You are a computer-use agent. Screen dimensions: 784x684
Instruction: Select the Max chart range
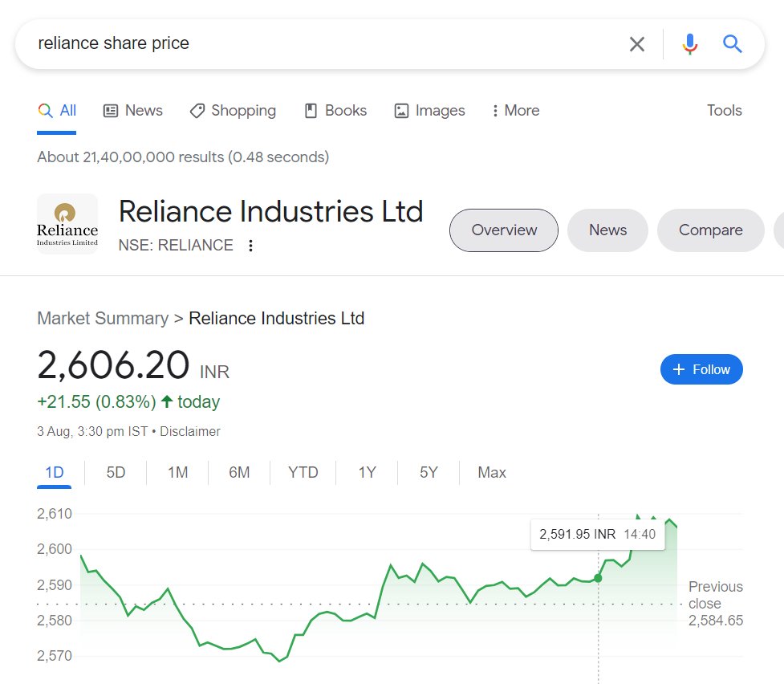[x=492, y=472]
